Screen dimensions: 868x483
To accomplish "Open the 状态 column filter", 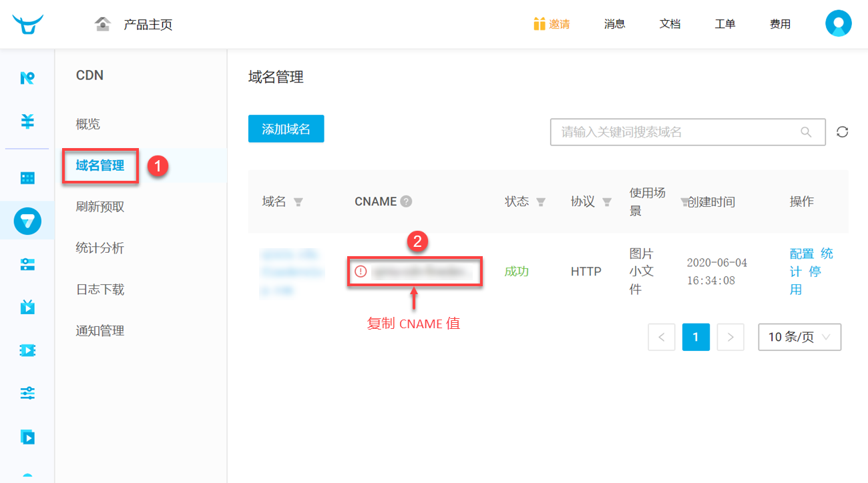I will (541, 202).
